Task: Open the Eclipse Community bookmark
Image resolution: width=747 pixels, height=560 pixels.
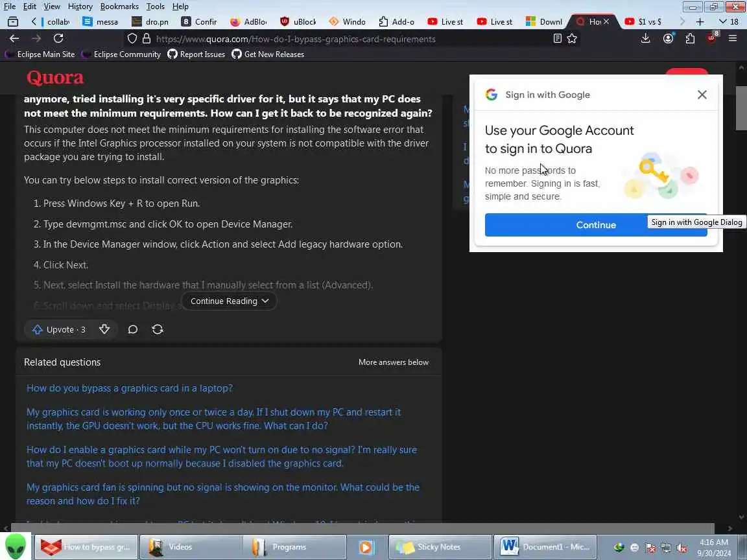Action: [121, 54]
